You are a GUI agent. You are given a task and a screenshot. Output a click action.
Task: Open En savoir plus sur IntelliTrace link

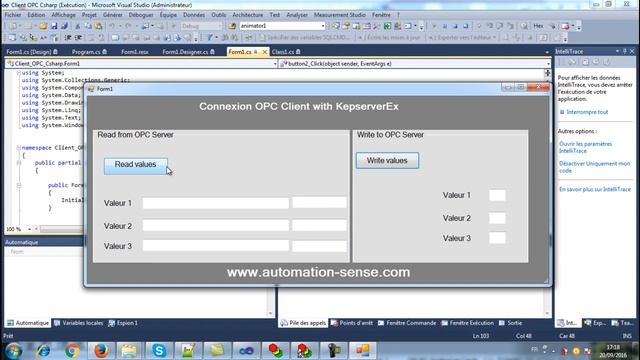(x=595, y=189)
